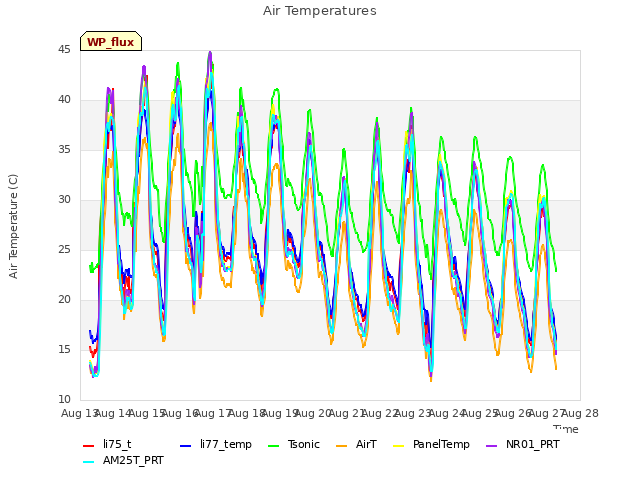
Task: Click the NR01_PRT legend label
Action: pyautogui.click(x=533, y=444)
